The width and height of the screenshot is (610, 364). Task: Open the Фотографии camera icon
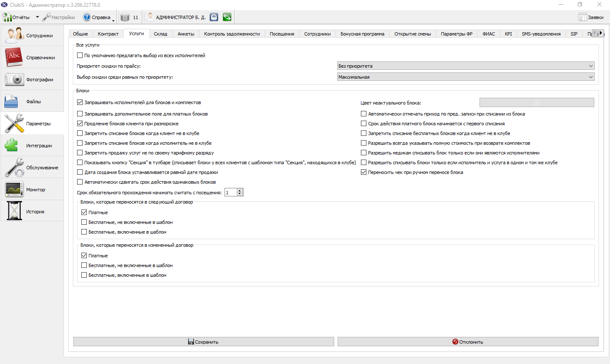pyautogui.click(x=14, y=79)
